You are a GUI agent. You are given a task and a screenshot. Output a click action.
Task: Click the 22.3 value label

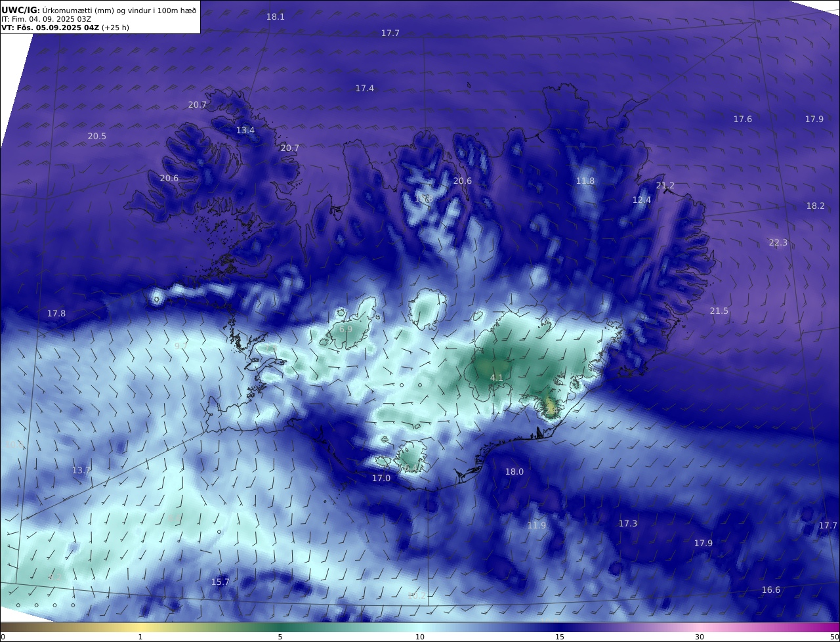[x=778, y=242]
